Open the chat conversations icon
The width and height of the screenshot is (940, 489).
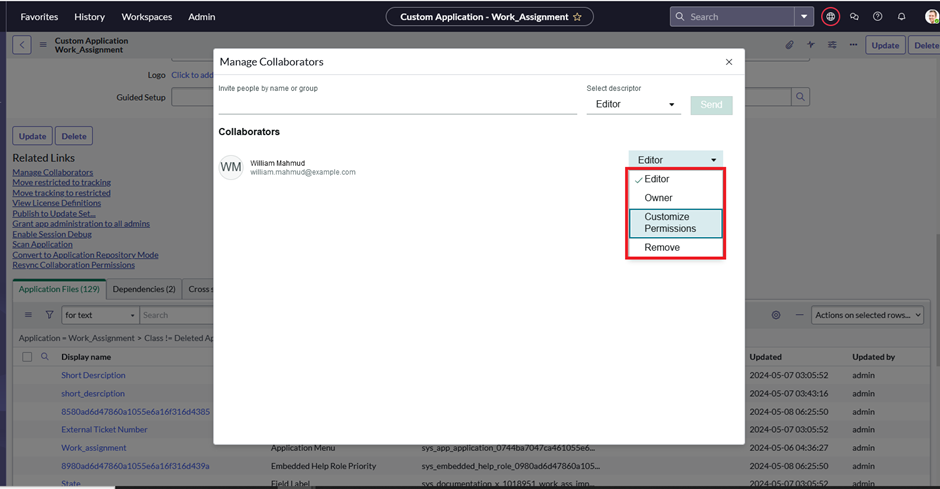click(854, 17)
